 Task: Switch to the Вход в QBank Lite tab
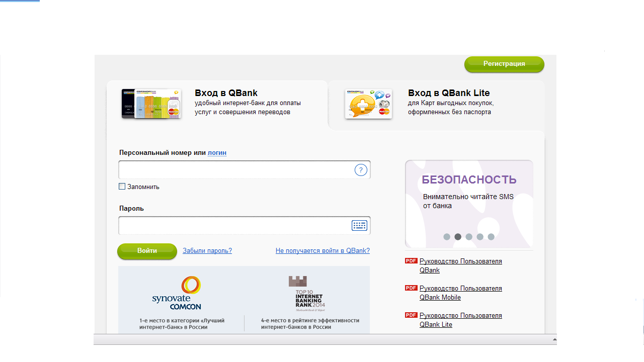click(x=436, y=106)
